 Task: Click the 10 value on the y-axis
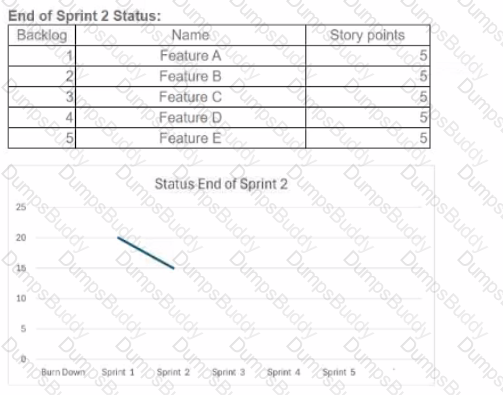click(21, 298)
